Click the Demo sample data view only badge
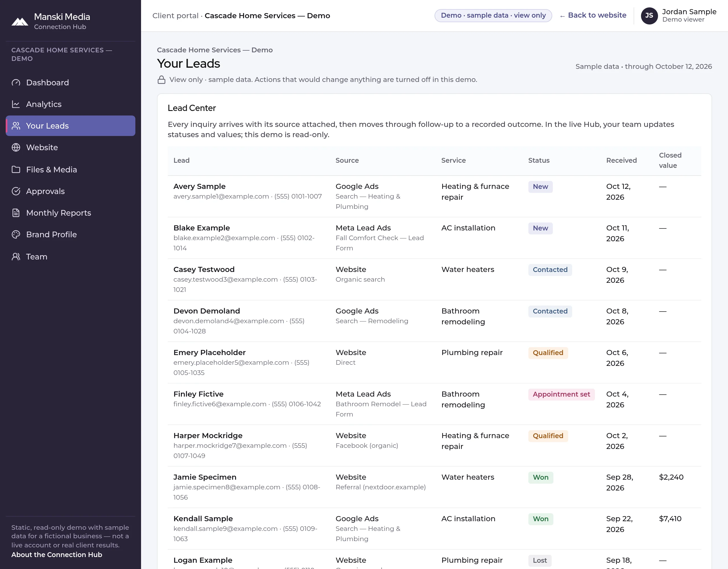This screenshot has width=728, height=569. [x=493, y=15]
